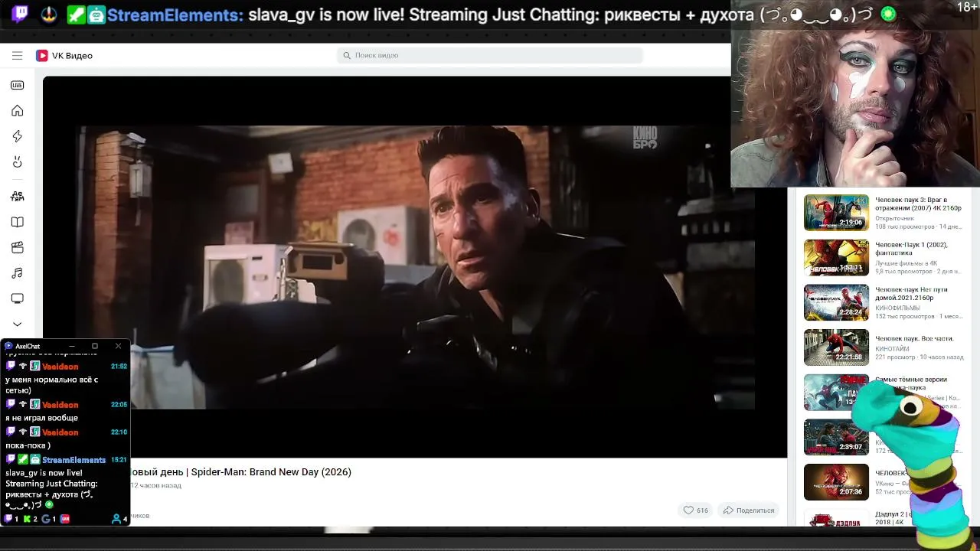Open the bunny-face sidebar section
Viewport: 980px width, 551px height.
click(17, 162)
